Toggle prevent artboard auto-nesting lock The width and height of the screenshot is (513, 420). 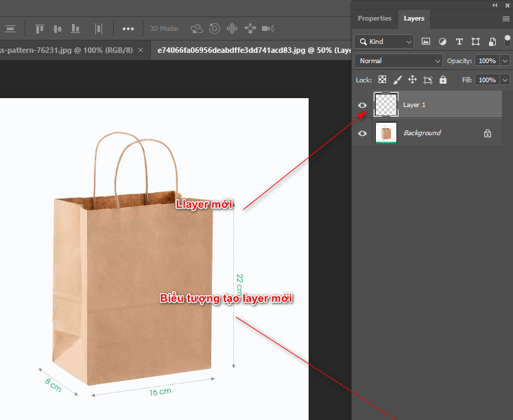pyautogui.click(x=427, y=80)
